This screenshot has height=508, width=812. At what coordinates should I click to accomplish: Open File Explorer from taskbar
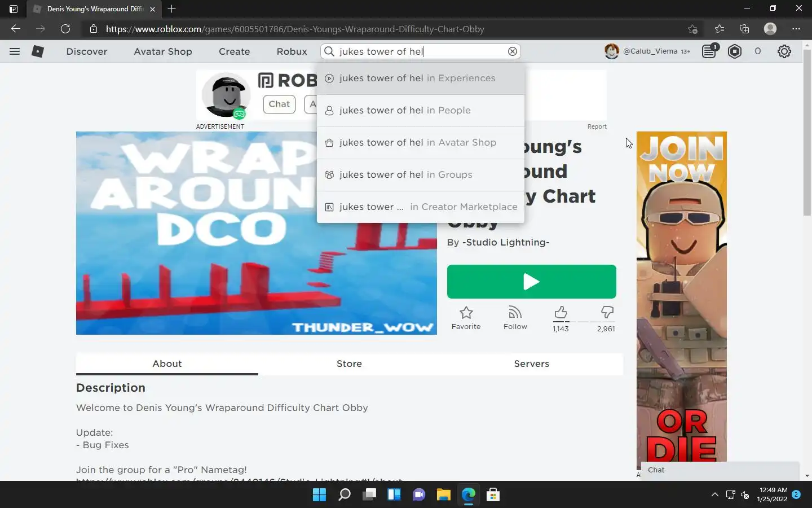444,495
